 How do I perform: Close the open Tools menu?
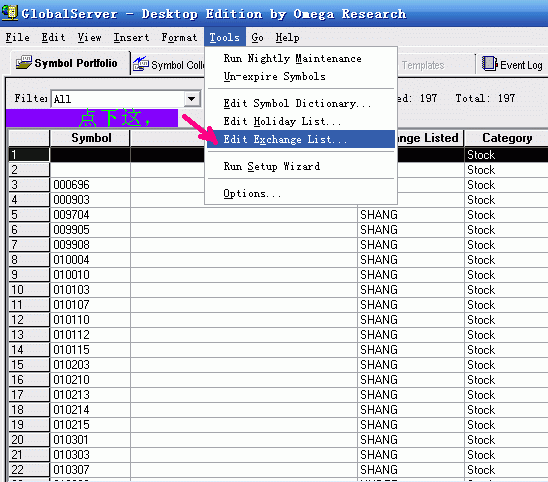(225, 37)
